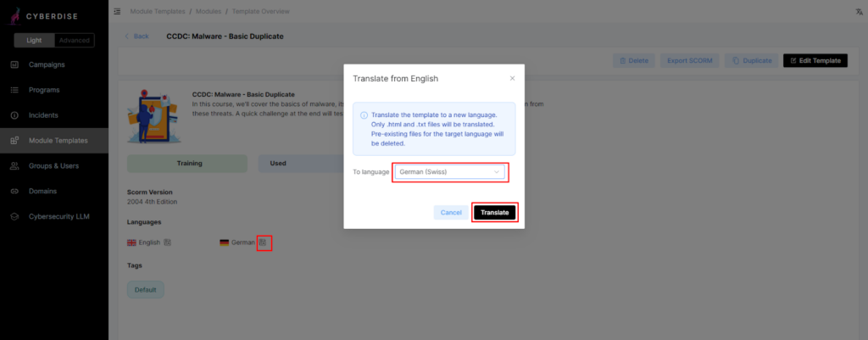The image size is (868, 340).
Task: Switch to Advanced mode
Action: 75,41
